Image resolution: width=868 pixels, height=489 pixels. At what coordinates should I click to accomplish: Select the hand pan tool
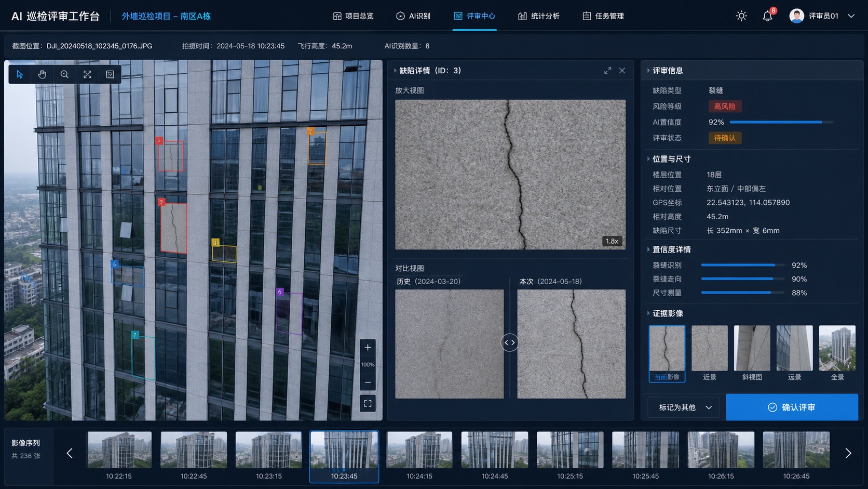tap(42, 74)
